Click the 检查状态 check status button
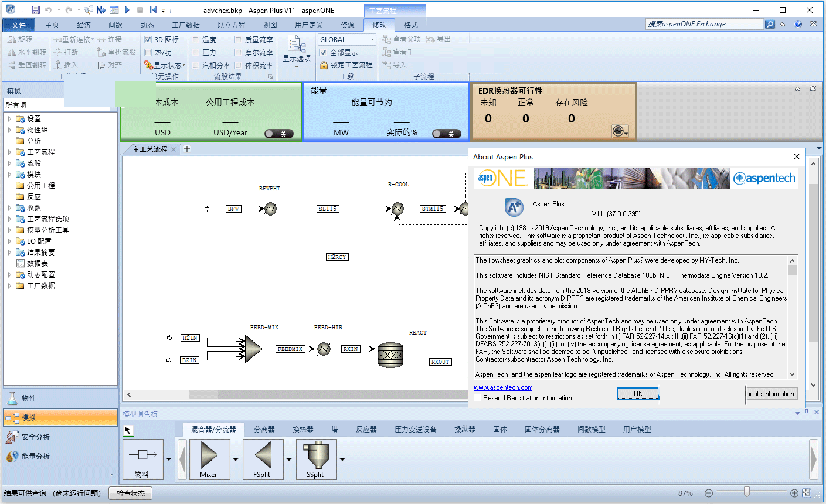Viewport: 826px width, 504px height. tap(131, 493)
